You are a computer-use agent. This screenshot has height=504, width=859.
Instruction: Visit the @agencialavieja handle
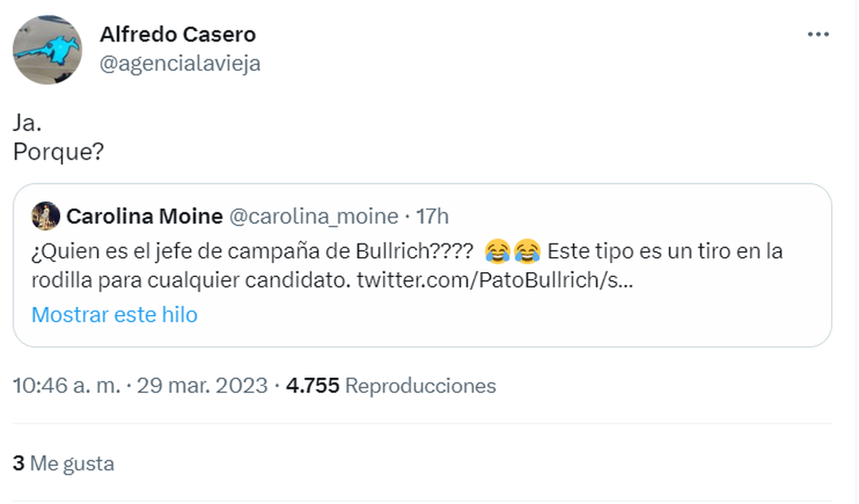180,64
